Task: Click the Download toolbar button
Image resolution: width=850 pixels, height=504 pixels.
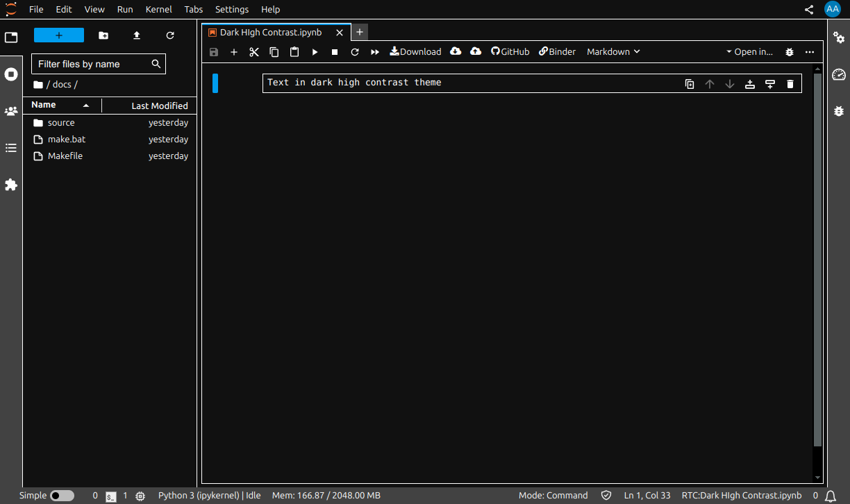Action: coord(415,51)
